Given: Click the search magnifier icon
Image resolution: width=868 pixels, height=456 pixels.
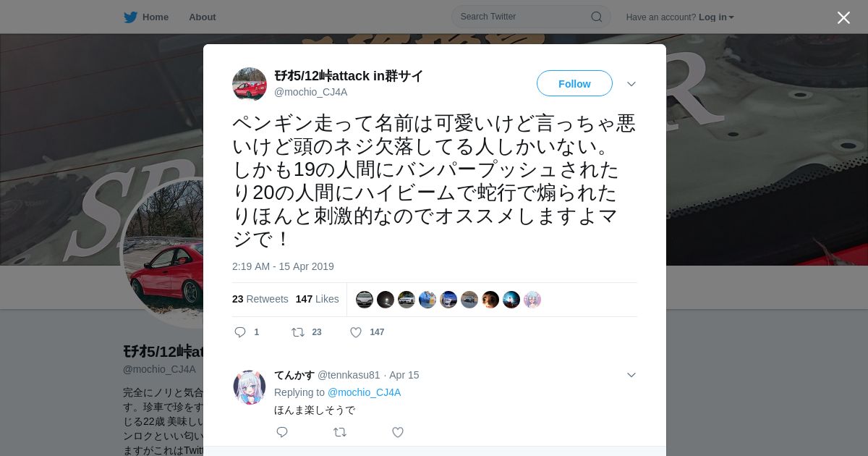Looking at the screenshot, I should tap(597, 17).
